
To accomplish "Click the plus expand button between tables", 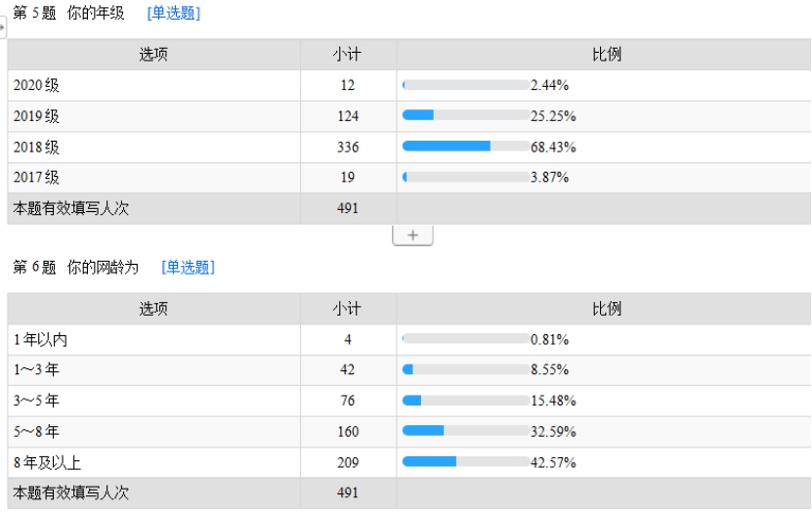I will (412, 235).
